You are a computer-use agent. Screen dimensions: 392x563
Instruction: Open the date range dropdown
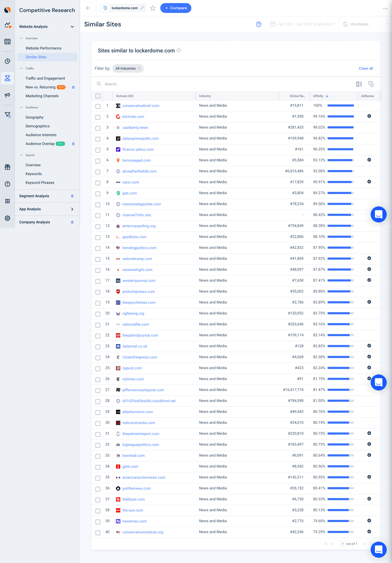303,24
